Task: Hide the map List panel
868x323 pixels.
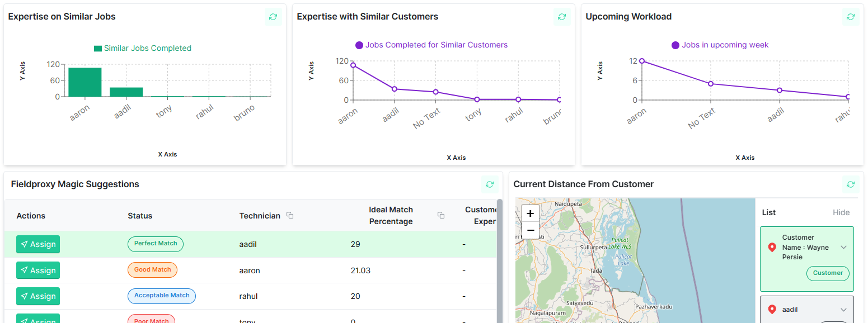Action: pyautogui.click(x=841, y=212)
